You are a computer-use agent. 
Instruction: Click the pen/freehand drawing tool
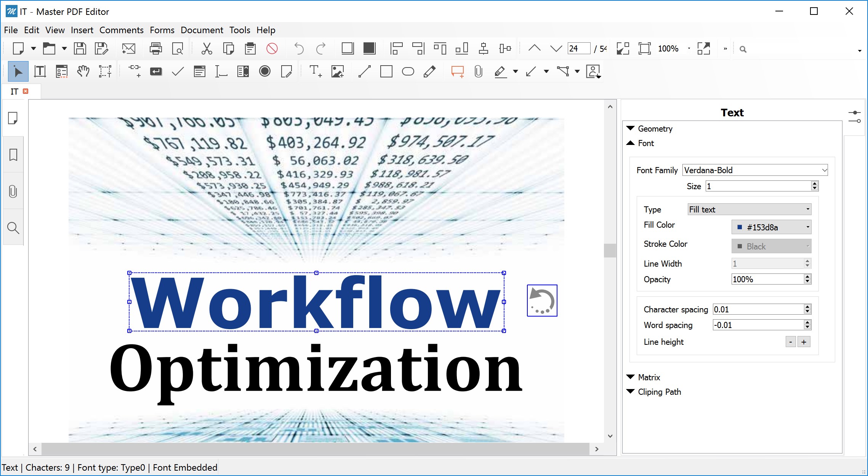[430, 72]
